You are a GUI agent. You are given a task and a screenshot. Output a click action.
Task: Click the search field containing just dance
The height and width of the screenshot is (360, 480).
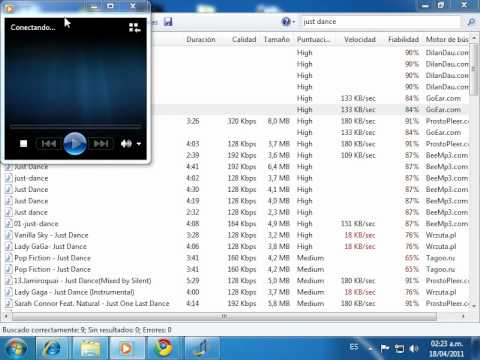[x=381, y=22]
